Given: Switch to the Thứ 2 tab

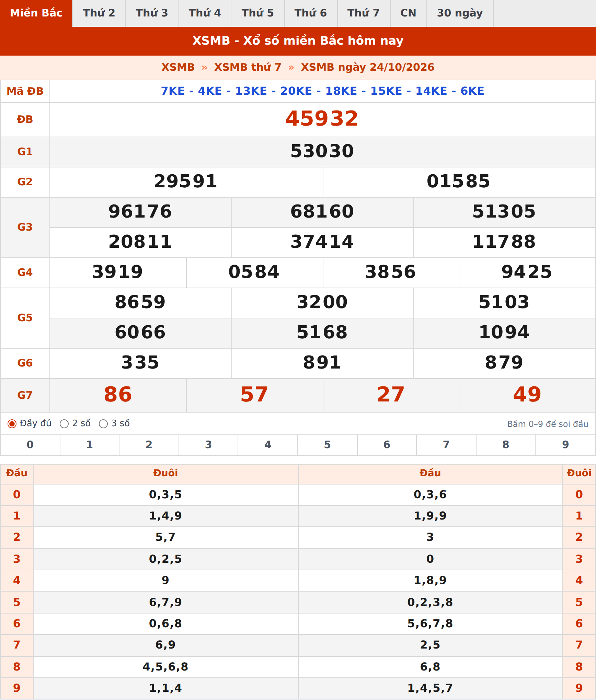Looking at the screenshot, I should coord(99,13).
